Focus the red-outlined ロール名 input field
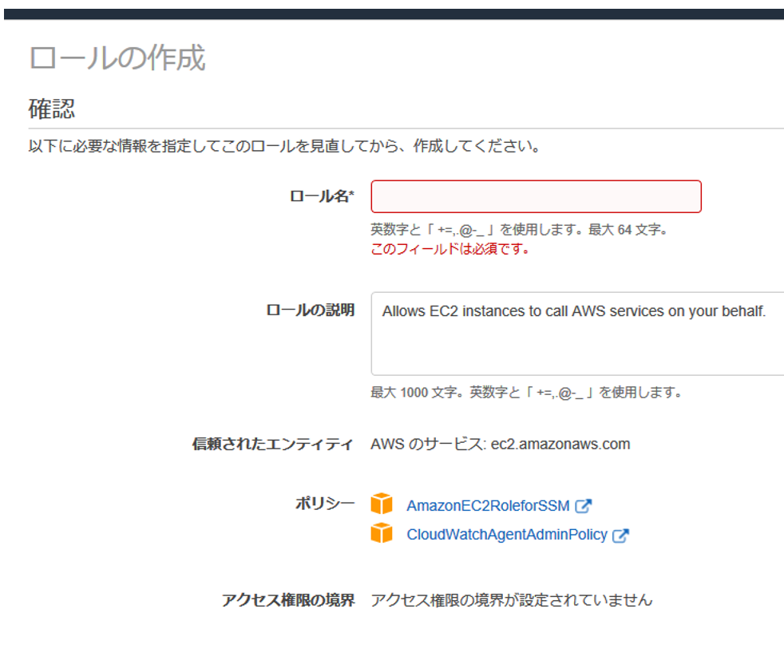Viewport: 784px width, 672px height. 536,196
